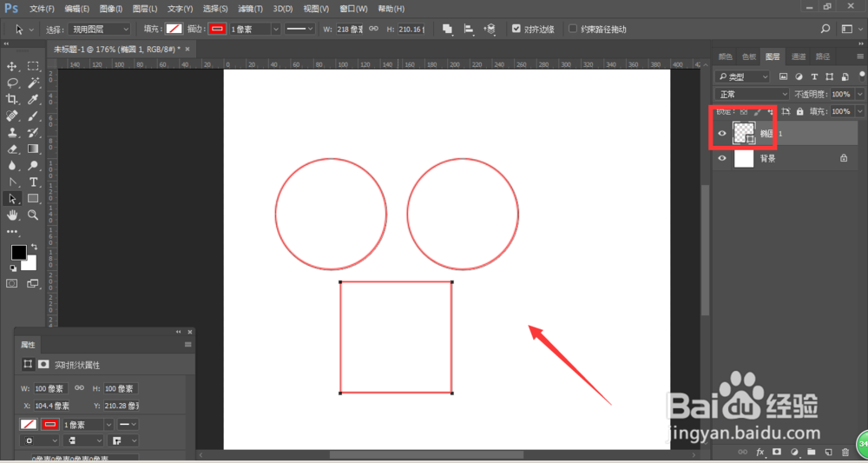The height and width of the screenshot is (463, 868).
Task: Select the Eyedropper tool
Action: [33, 100]
